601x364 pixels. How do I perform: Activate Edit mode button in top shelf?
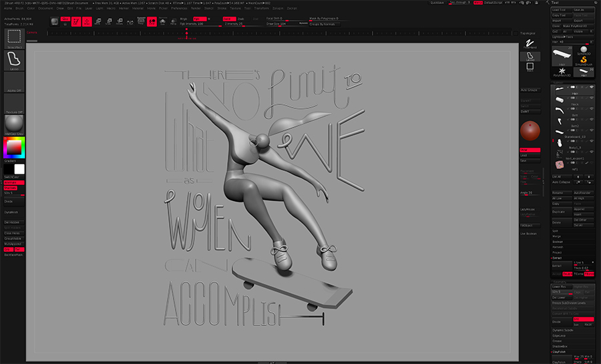(76, 21)
